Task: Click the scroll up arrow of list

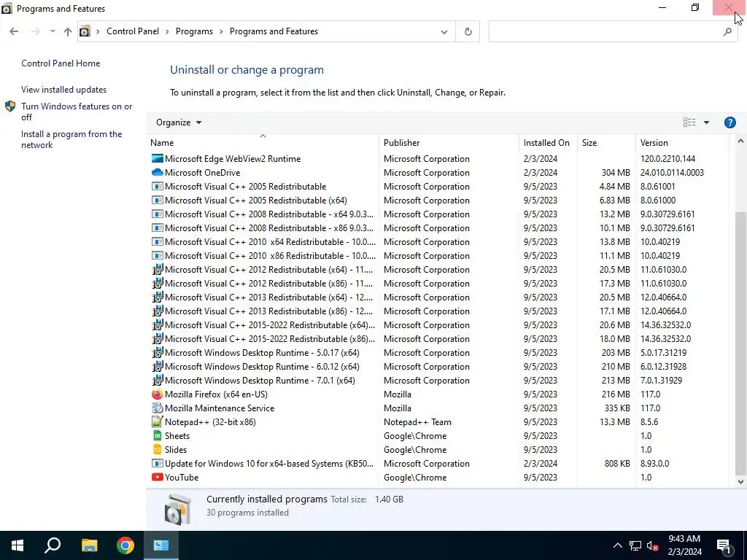Action: click(x=740, y=141)
